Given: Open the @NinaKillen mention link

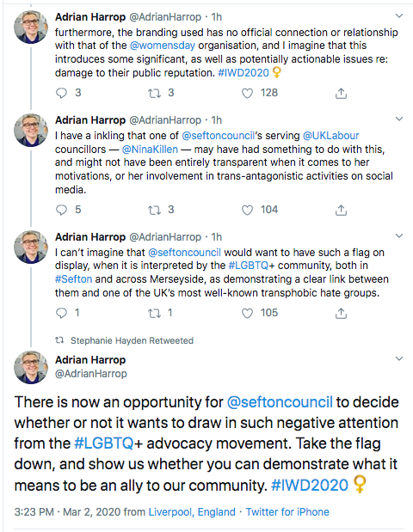Looking at the screenshot, I should (150, 150).
